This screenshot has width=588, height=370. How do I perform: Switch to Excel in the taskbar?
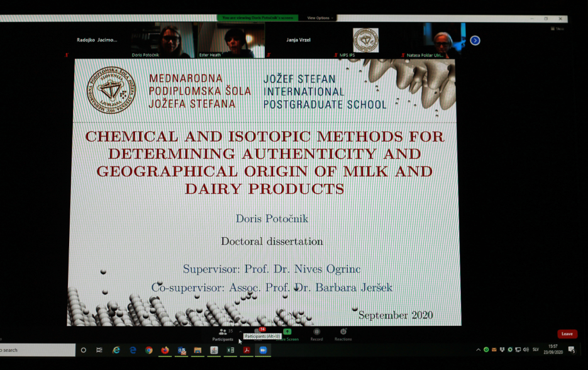230,350
